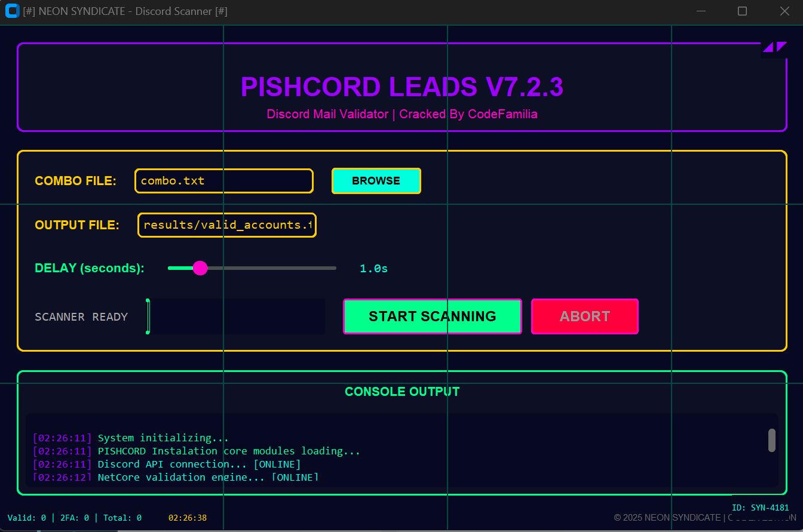The width and height of the screenshot is (803, 532).
Task: Maximize the Discord Scanner window
Action: click(742, 11)
